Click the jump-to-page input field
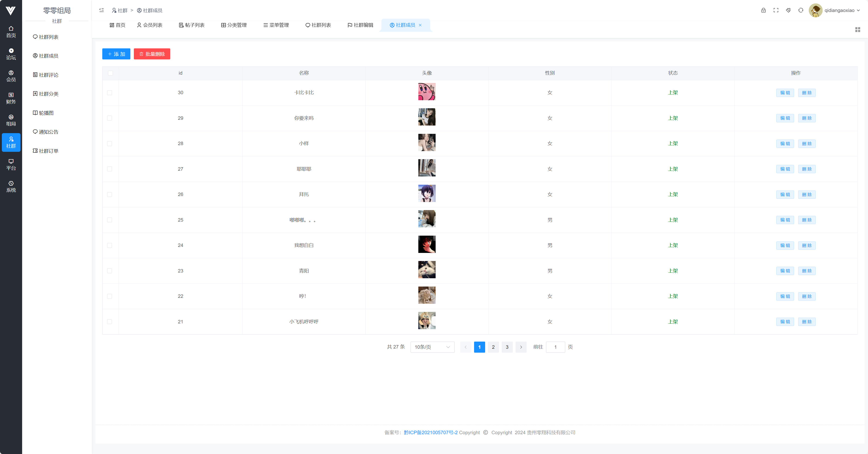The width and height of the screenshot is (868, 454). 555,347
